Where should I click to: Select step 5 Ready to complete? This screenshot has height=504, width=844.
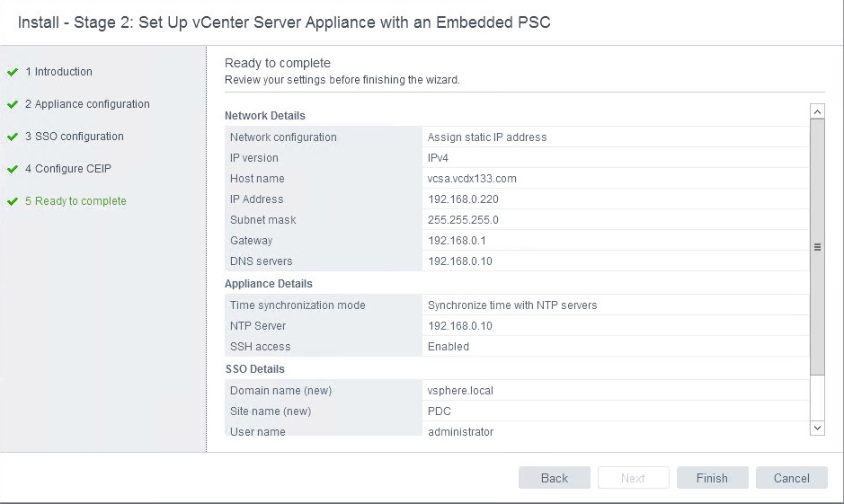76,201
